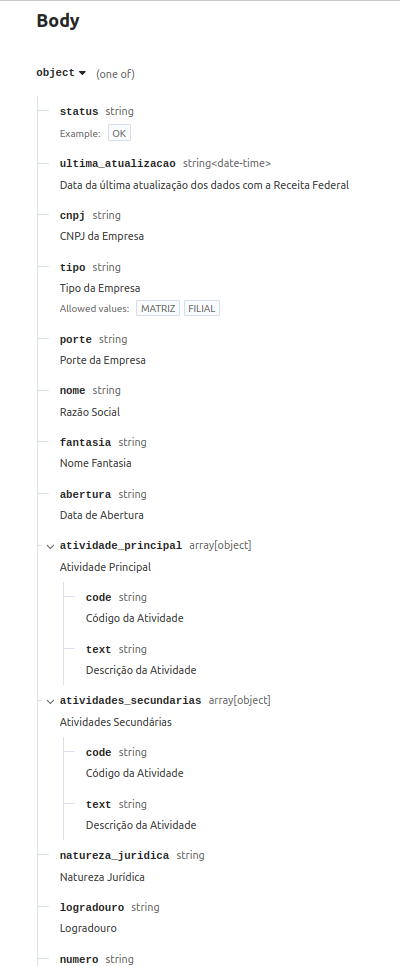Select the logradouro property name
This screenshot has height=966, width=400.
pos(92,907)
